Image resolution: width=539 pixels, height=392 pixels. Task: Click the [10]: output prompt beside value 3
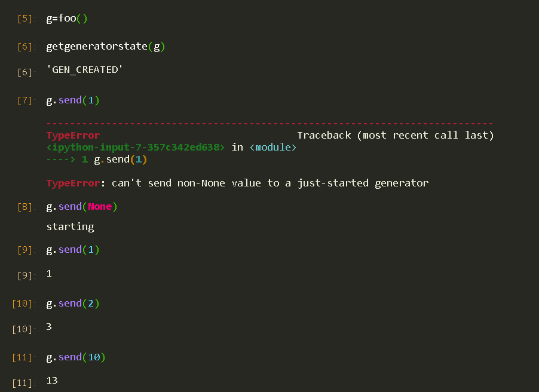[24, 329]
